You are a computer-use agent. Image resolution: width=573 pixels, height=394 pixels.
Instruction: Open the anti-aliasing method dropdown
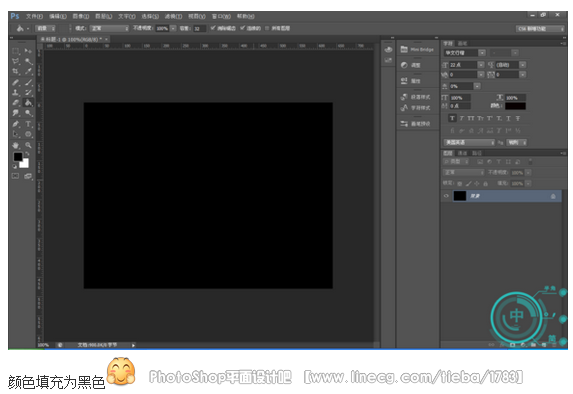point(516,142)
